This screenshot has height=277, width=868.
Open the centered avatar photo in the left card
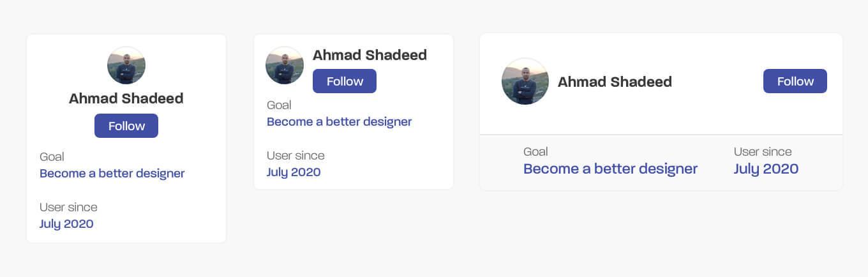tap(126, 65)
